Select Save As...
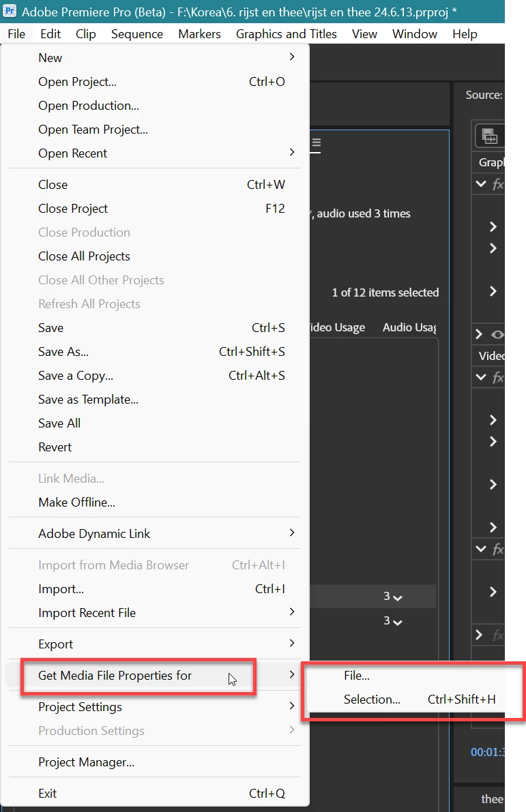The height and width of the screenshot is (812, 526). click(155, 352)
